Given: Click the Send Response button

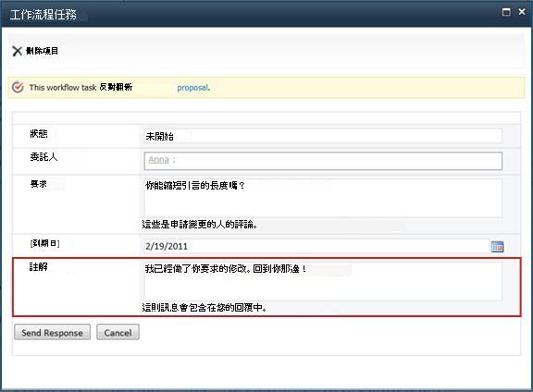Looking at the screenshot, I should pos(53,332).
